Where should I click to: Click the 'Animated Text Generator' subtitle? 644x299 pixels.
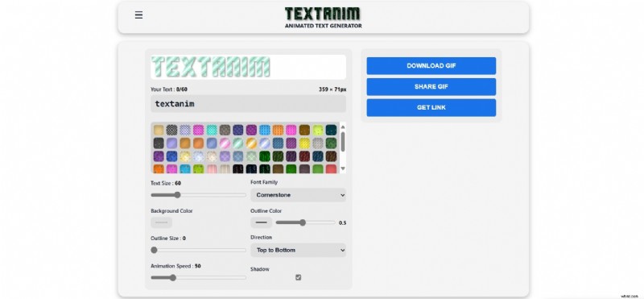pos(324,26)
